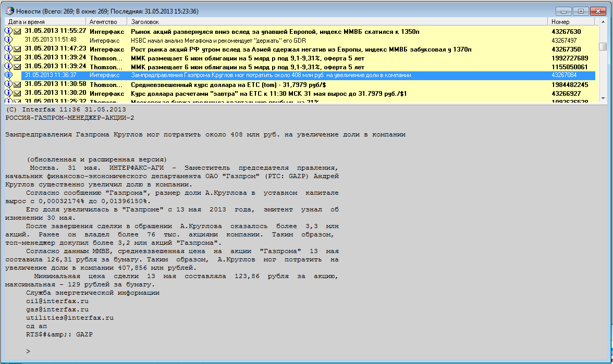Click 'Служба энергетической информации' in the article
The image size is (613, 364).
click(x=93, y=293)
